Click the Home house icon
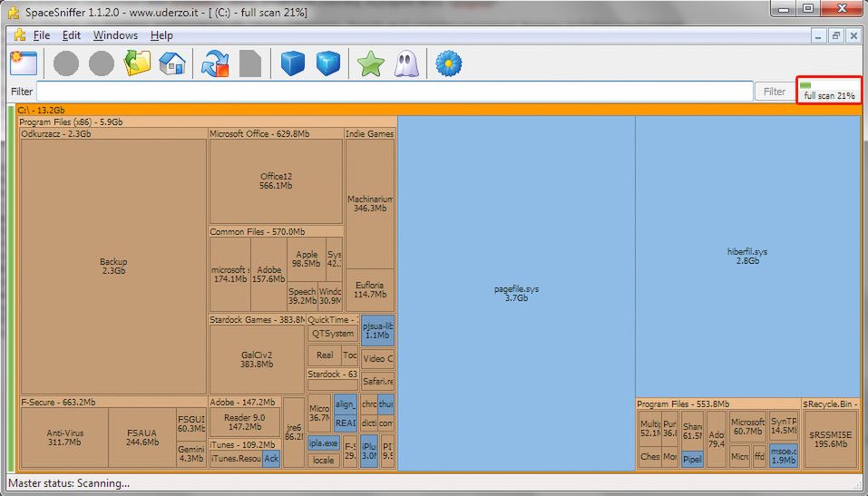The width and height of the screenshot is (868, 496). click(x=172, y=63)
